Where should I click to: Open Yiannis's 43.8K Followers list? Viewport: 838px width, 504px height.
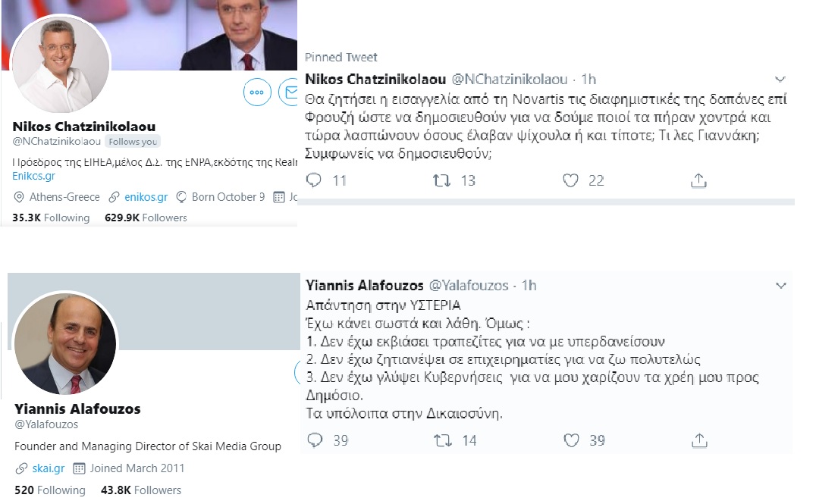point(141,490)
